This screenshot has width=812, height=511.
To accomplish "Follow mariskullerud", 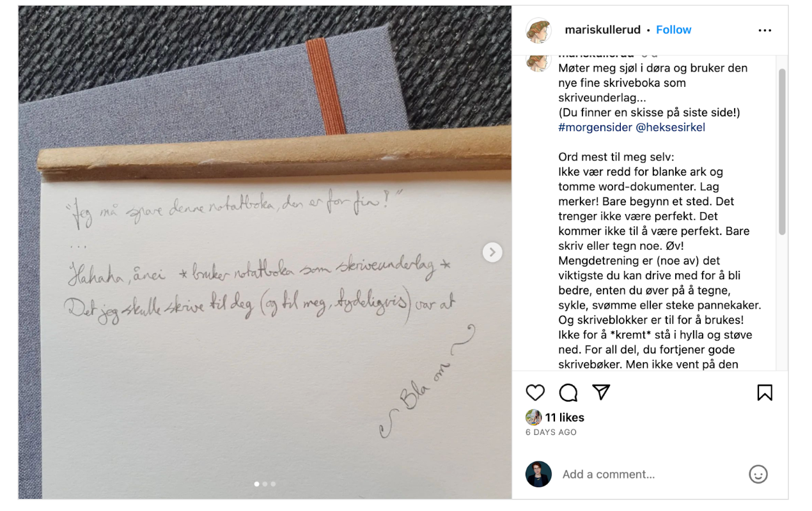I will pyautogui.click(x=673, y=30).
